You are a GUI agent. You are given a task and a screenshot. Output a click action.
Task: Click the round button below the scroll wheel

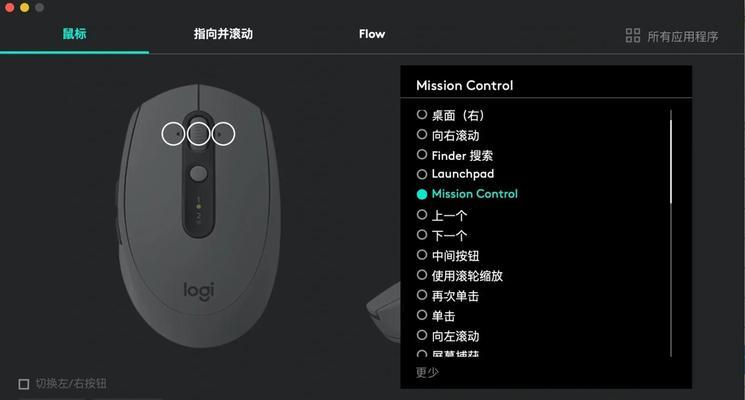(x=198, y=173)
